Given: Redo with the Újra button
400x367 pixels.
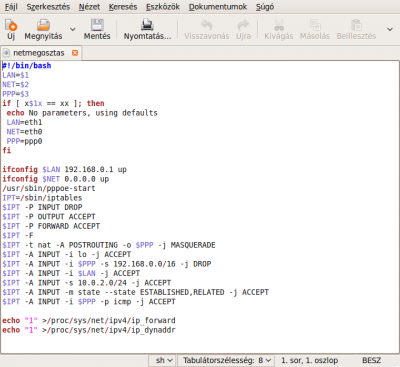Looking at the screenshot, I should (x=243, y=30).
